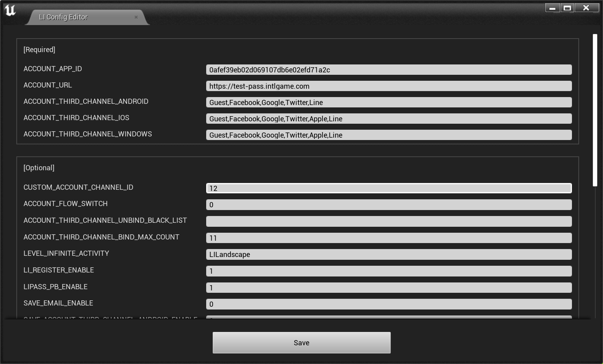
Task: Select the CUSTOM_ACCOUNT_CHANNEL_ID field
Action: (388, 188)
